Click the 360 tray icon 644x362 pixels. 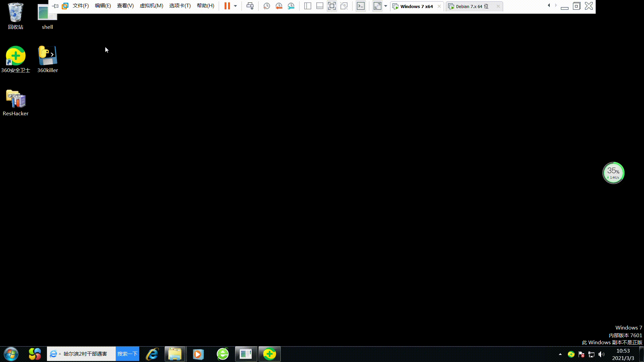(x=571, y=354)
